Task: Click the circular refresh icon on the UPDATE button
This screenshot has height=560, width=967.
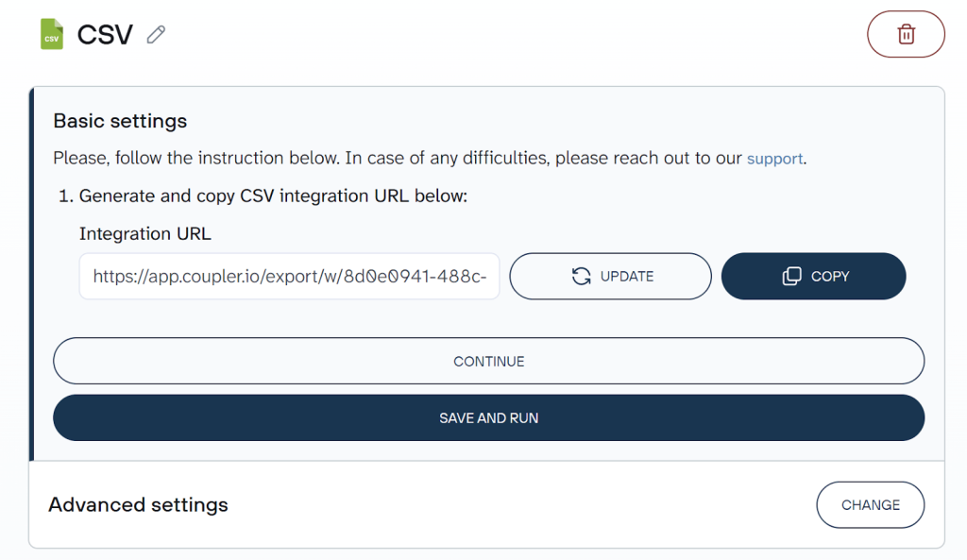Action: [579, 276]
